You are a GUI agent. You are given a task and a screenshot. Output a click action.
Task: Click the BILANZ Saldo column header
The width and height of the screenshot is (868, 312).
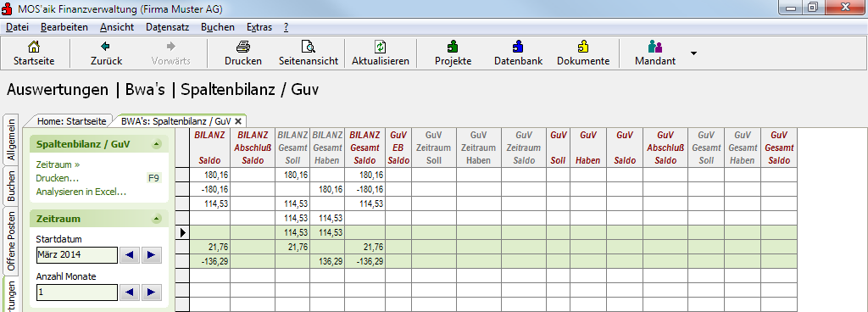pyautogui.click(x=210, y=148)
